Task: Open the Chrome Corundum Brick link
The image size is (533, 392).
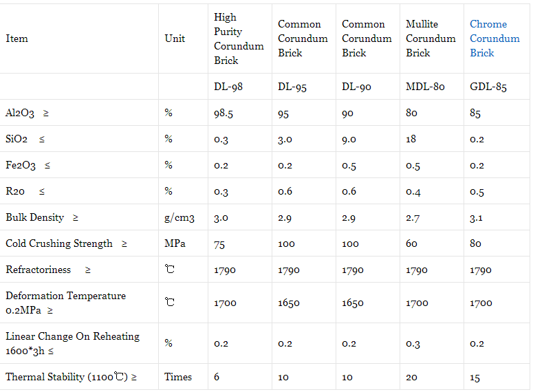Action: (x=494, y=39)
